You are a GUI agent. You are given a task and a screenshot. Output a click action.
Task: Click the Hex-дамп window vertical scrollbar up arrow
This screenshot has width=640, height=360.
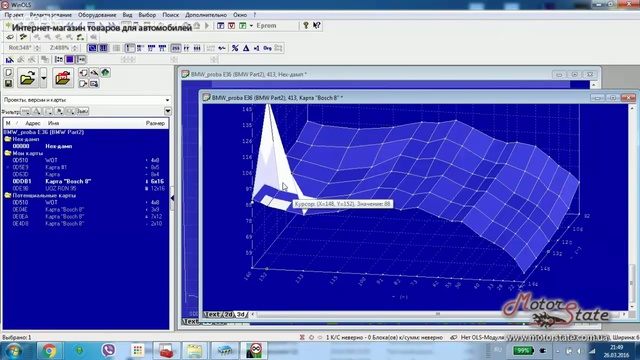point(594,84)
